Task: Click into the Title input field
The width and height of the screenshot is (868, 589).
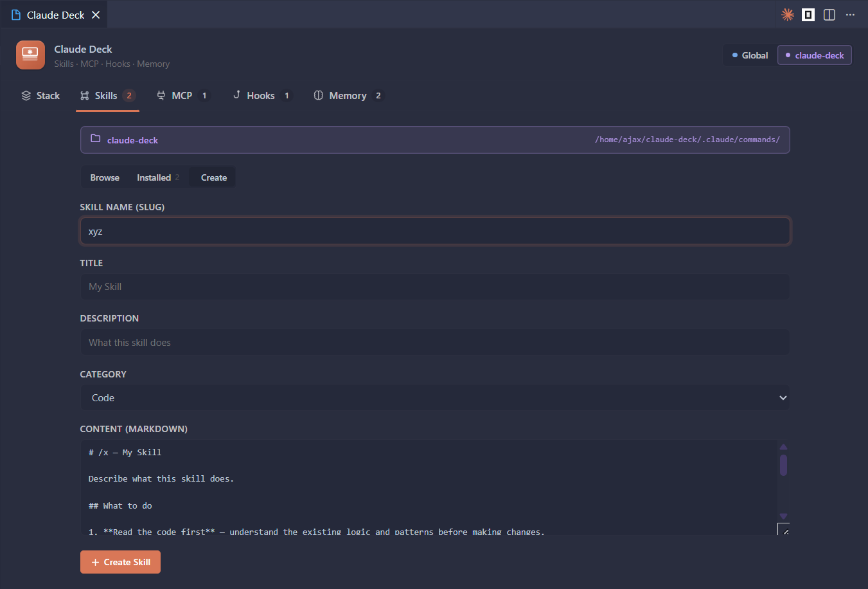Action: click(x=435, y=287)
